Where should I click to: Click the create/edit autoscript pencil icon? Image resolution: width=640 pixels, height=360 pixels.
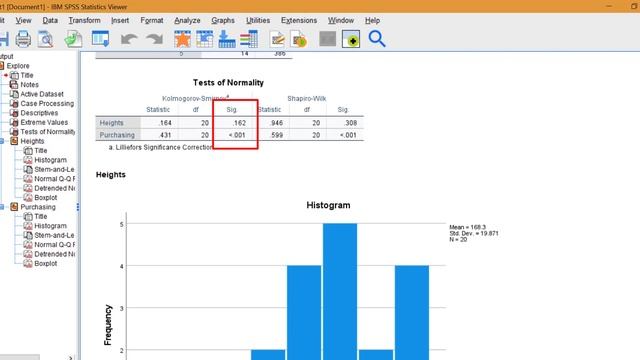(x=277, y=39)
